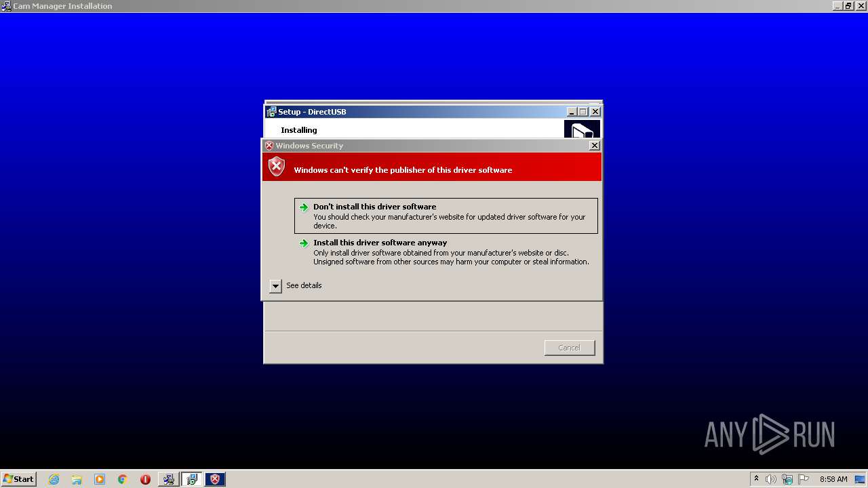This screenshot has width=868, height=488.
Task: Maximize the Setup - DirectUSB window
Action: click(x=583, y=112)
